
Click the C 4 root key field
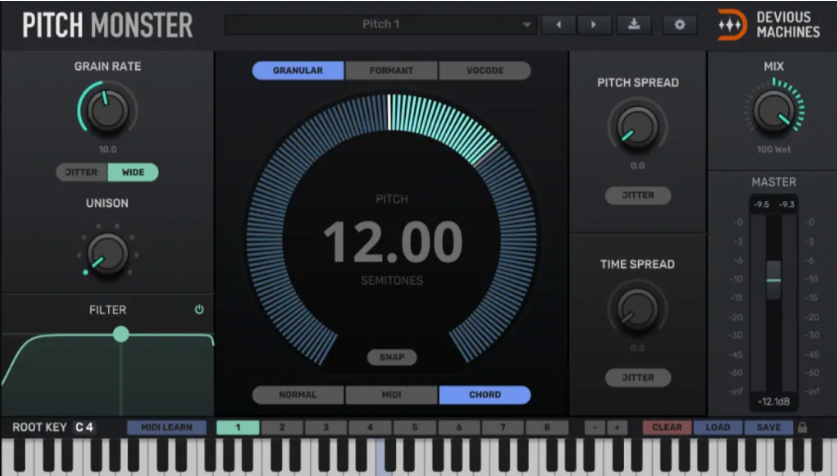[84, 427]
